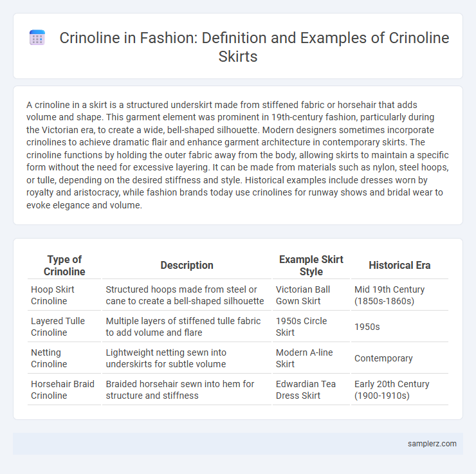Click the 'Structured hoops made from steel or cane' description
The height and width of the screenshot is (474, 476).
[187, 295]
